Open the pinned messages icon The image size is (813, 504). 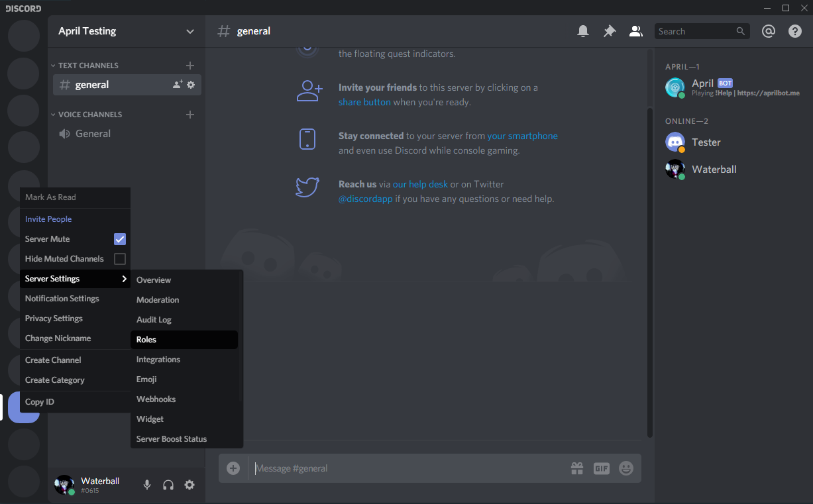point(610,30)
